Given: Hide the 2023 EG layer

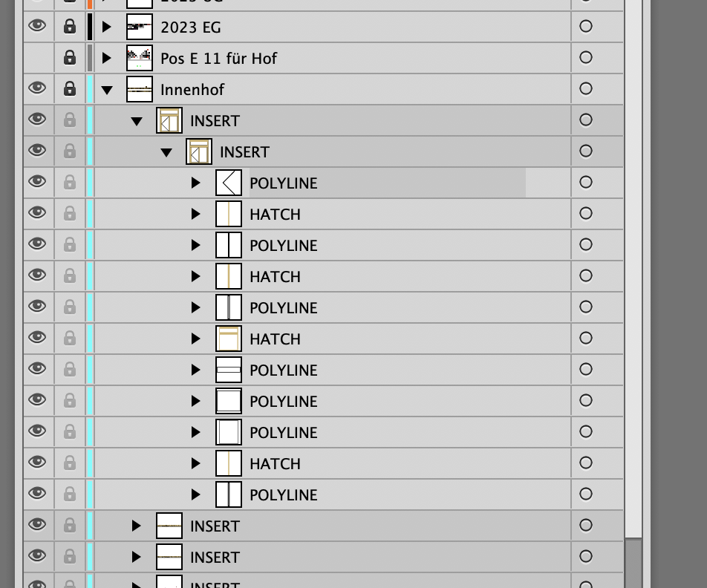Looking at the screenshot, I should click(x=37, y=26).
